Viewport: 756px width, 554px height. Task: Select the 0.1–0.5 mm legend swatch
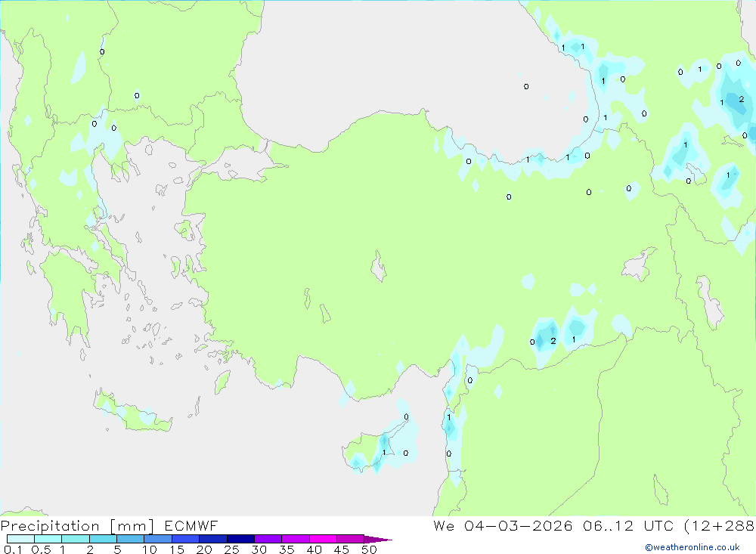(x=20, y=539)
